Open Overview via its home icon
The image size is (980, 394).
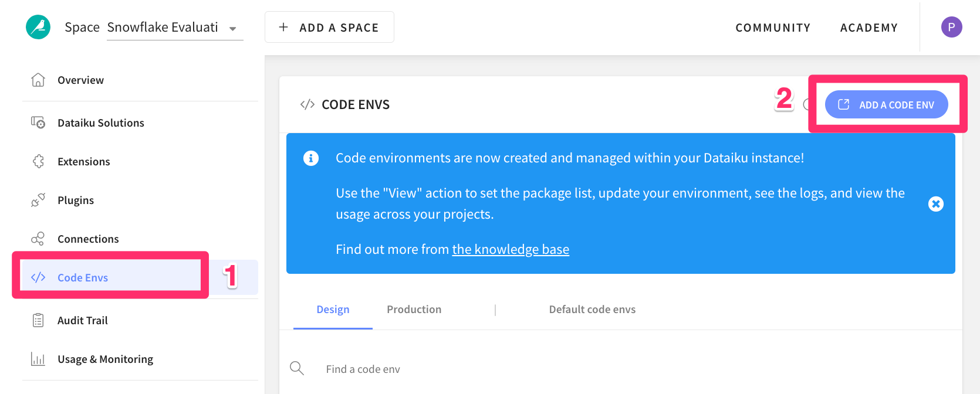38,80
